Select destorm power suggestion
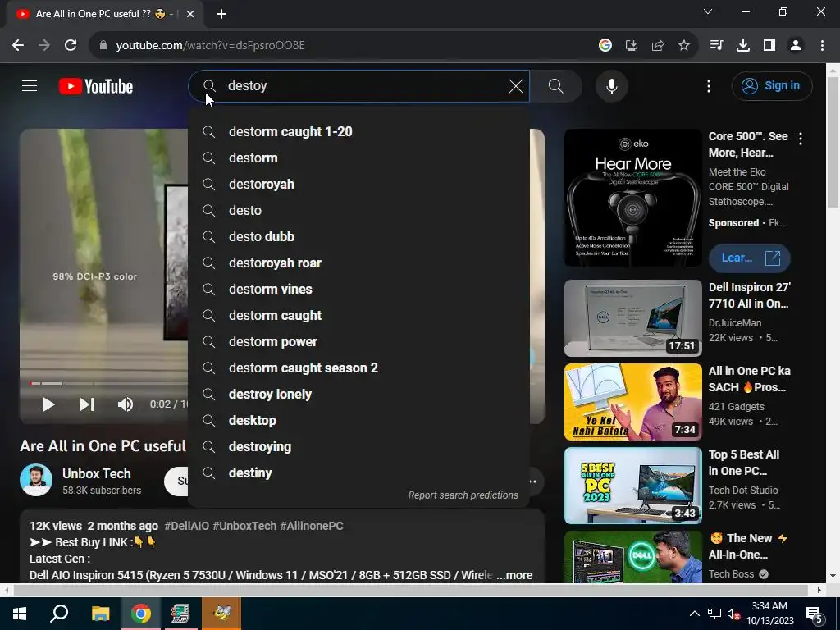Image resolution: width=840 pixels, height=630 pixels. [358, 342]
